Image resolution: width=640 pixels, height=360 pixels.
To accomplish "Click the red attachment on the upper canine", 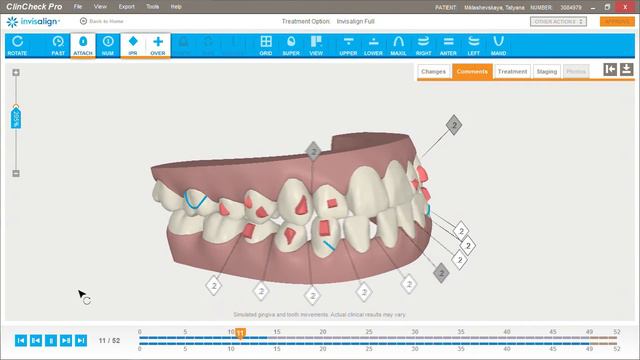I will (x=302, y=205).
